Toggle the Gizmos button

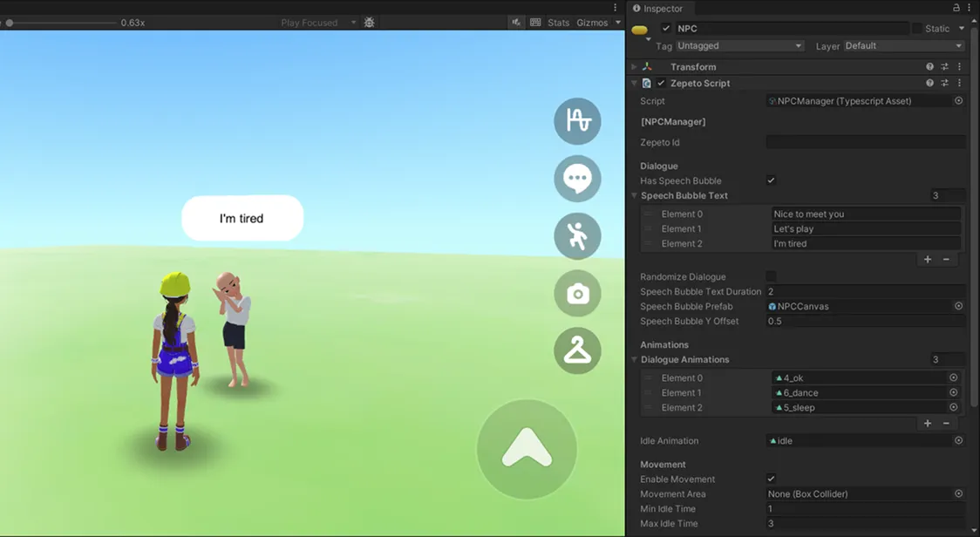(x=592, y=23)
